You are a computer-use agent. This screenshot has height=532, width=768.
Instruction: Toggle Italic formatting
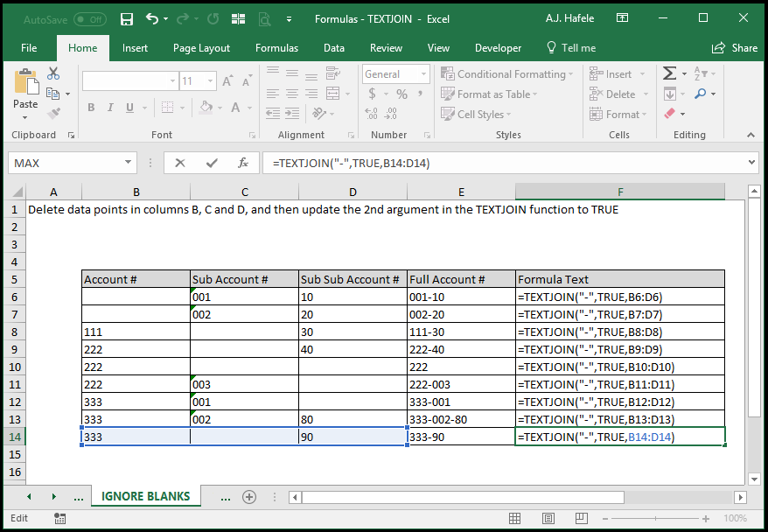click(x=111, y=108)
